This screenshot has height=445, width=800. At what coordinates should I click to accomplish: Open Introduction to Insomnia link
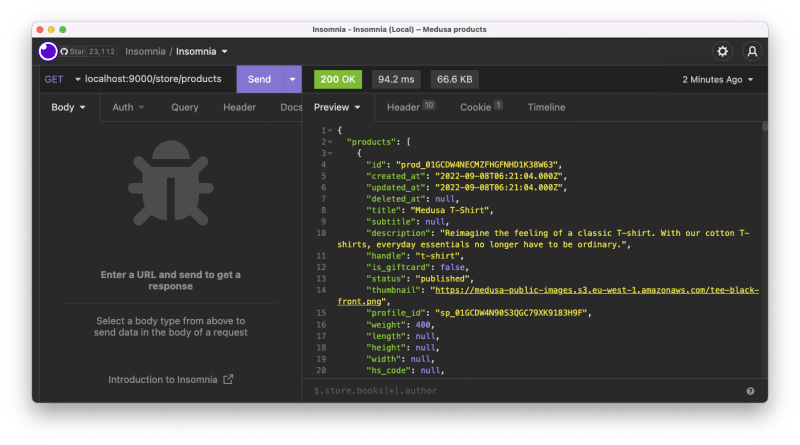tap(163, 380)
